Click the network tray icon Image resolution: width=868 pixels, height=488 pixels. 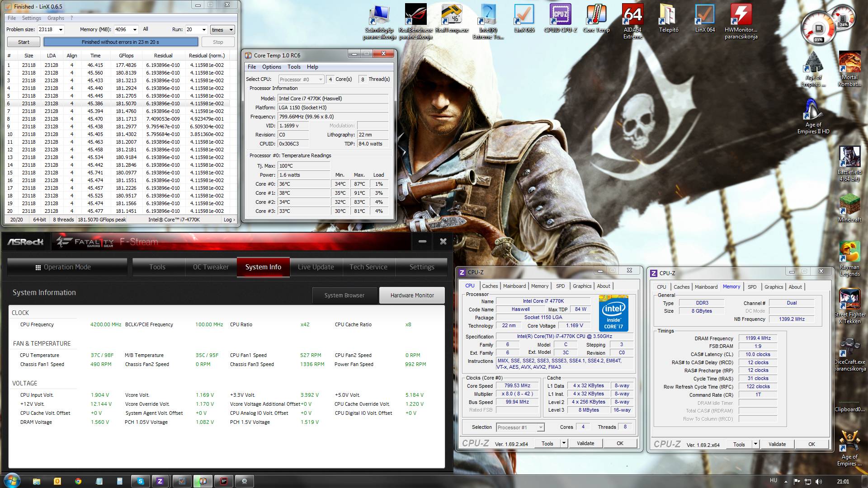click(807, 482)
